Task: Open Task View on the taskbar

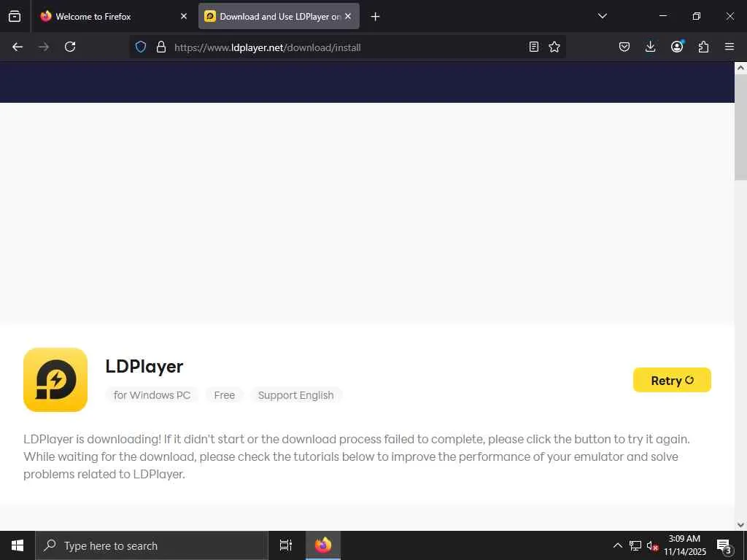Action: point(286,545)
